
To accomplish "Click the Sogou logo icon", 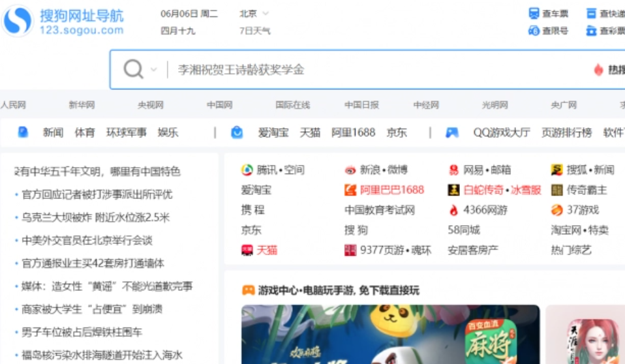I will coord(17,21).
